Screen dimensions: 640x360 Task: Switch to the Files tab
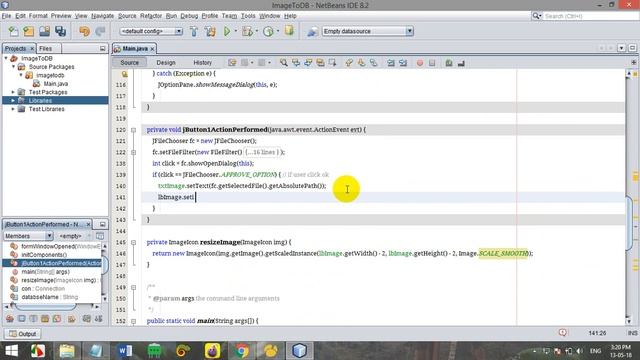point(45,48)
